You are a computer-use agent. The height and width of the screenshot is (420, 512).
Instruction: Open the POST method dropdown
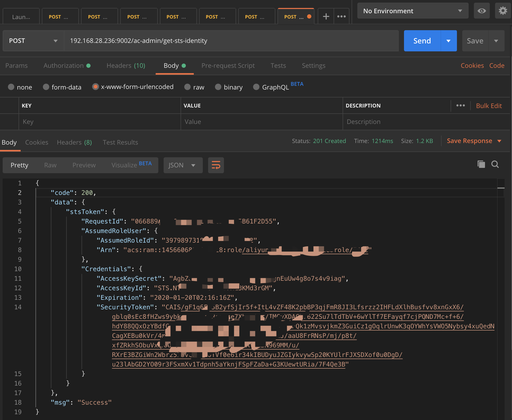33,41
